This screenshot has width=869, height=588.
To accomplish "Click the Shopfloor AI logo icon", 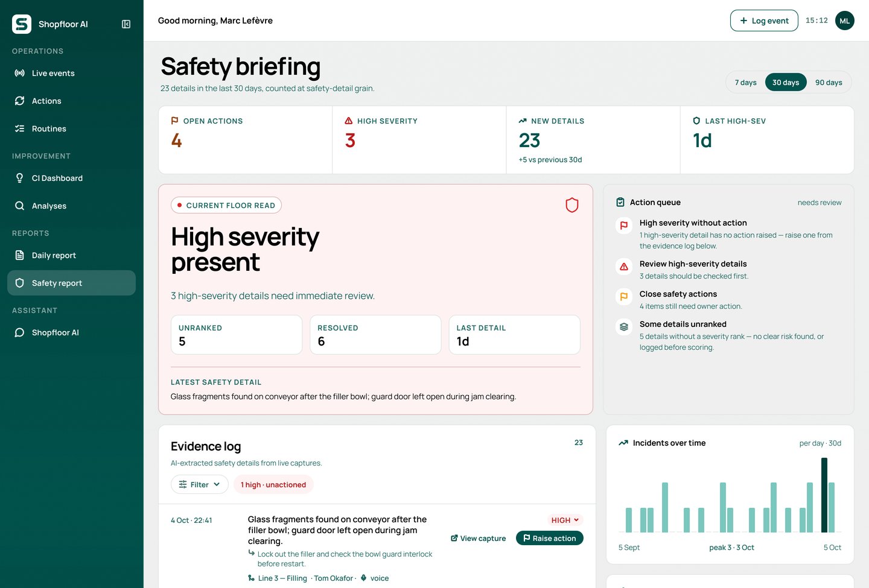I will [22, 24].
